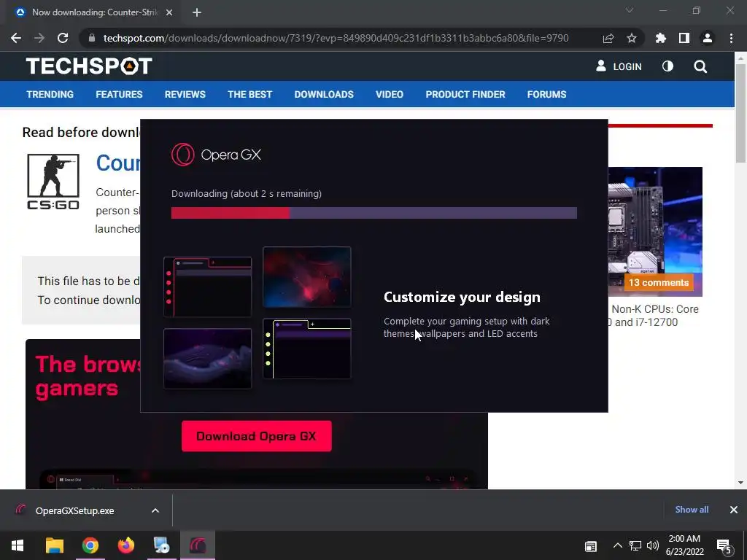Viewport: 747px width, 560px height.
Task: Click Downloading about 2 s remaining text
Action: tap(247, 194)
